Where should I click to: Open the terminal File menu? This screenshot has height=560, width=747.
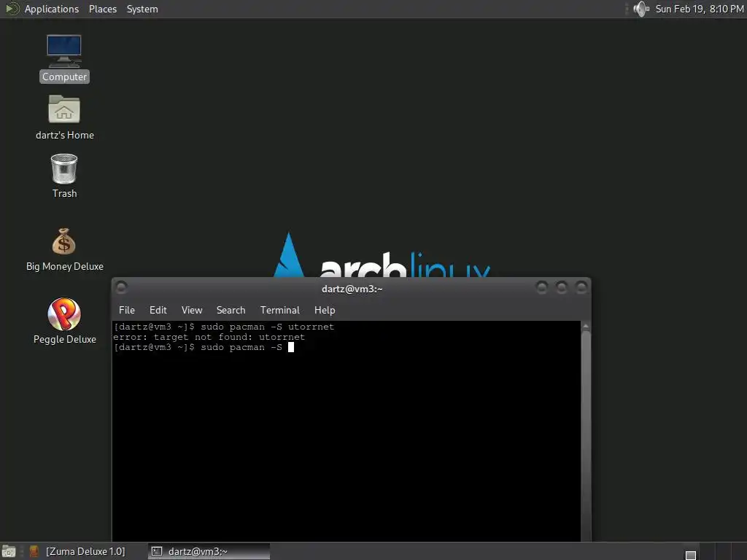[127, 310]
